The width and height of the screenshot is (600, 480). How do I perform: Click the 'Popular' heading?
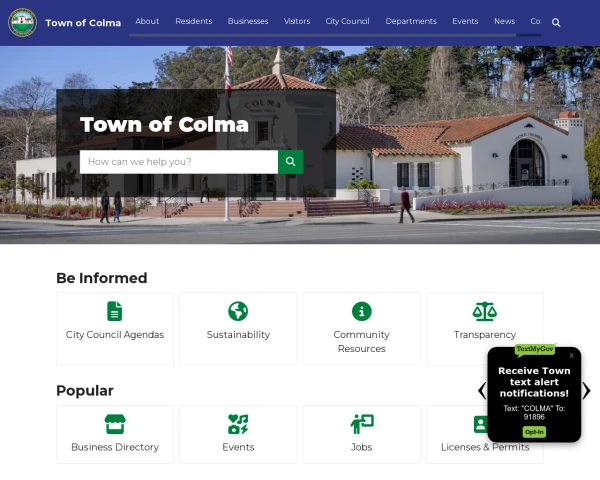coord(85,391)
